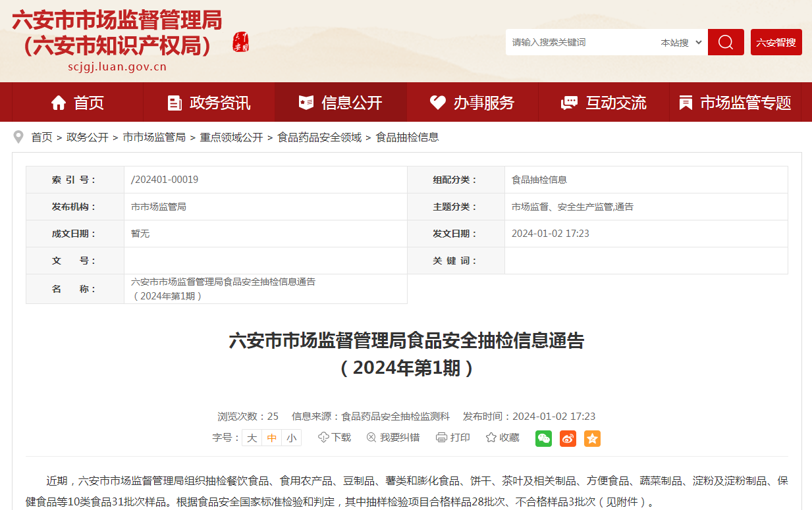Share via orange QZone star icon

(x=592, y=438)
